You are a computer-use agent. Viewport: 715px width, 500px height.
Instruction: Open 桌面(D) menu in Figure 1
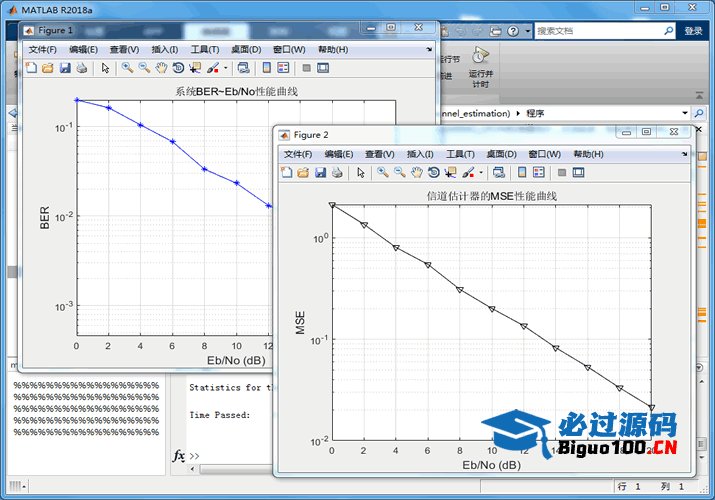tap(246, 50)
